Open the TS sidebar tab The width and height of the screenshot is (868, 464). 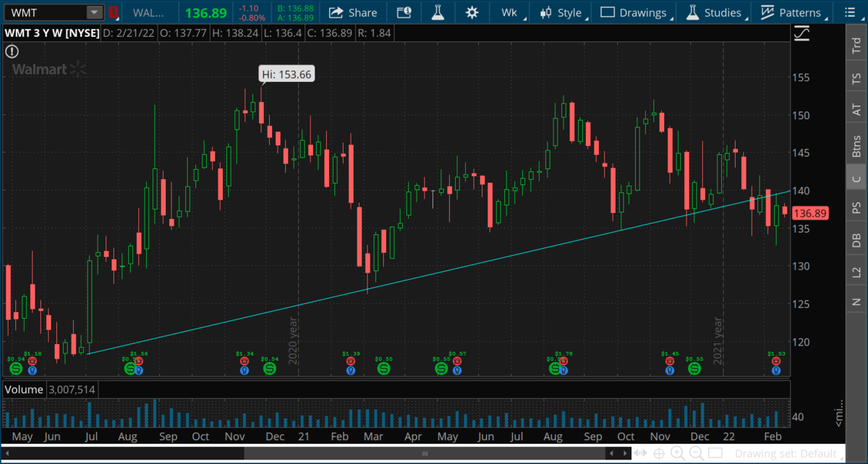856,78
